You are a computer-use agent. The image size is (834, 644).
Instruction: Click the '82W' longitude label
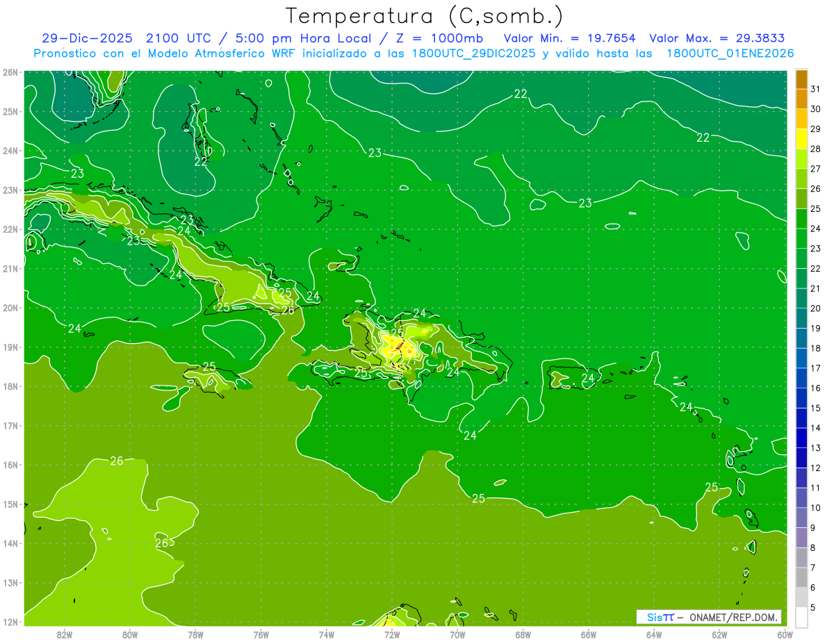tap(65, 635)
